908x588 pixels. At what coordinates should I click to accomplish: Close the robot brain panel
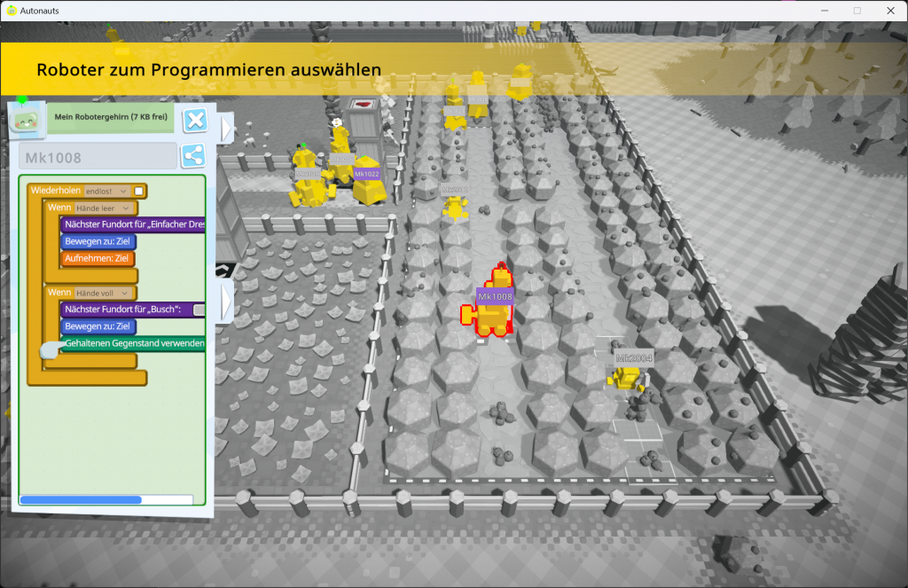point(194,120)
